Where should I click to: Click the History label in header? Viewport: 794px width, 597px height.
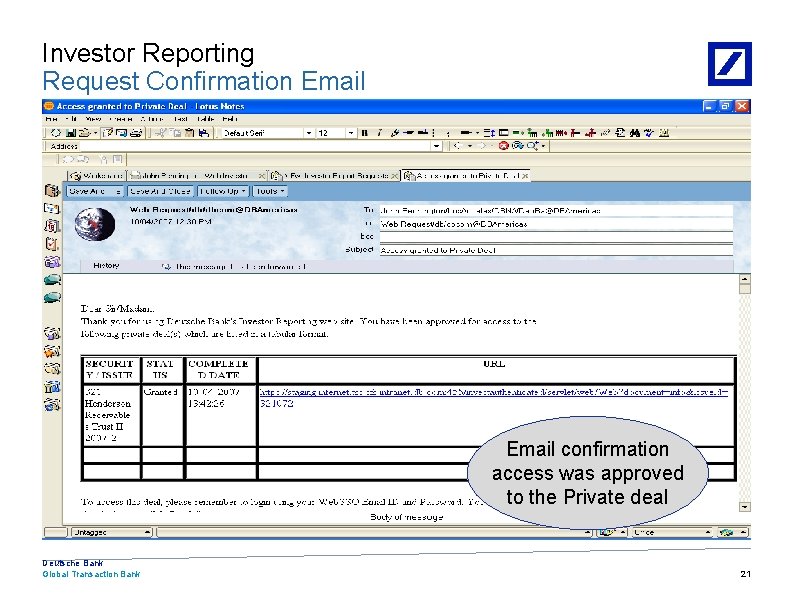pyautogui.click(x=106, y=265)
